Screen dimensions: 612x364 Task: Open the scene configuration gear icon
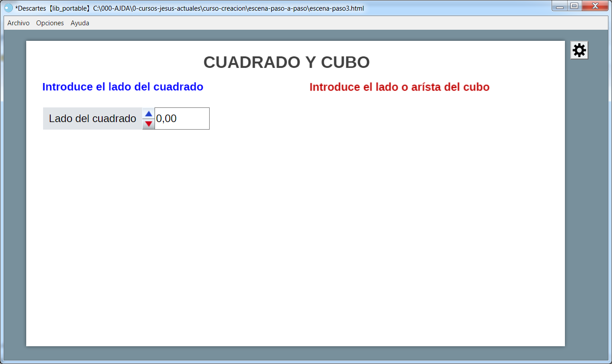point(579,51)
